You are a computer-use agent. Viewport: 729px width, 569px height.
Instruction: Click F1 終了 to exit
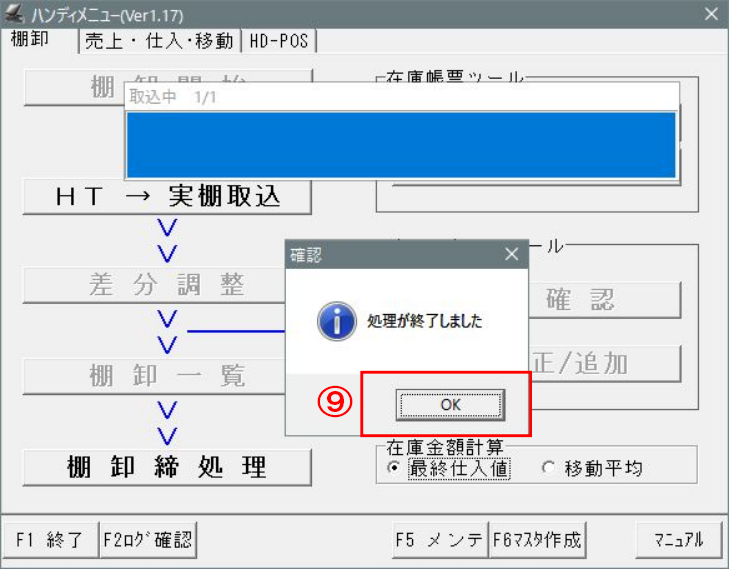(49, 539)
